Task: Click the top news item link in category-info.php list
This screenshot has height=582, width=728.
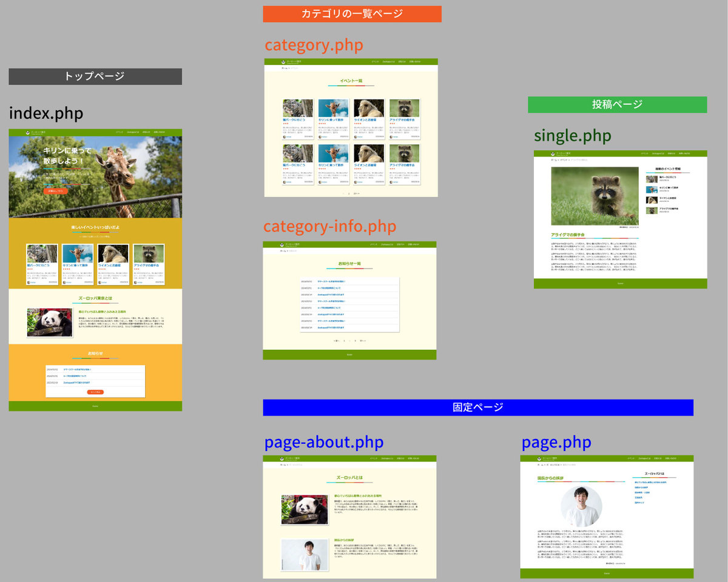Action: [x=332, y=280]
